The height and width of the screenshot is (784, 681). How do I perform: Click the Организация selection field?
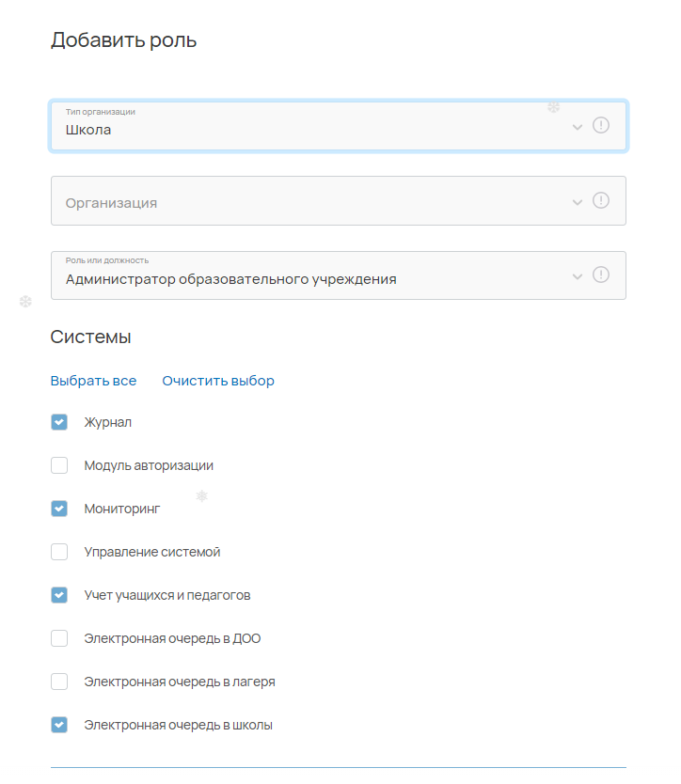tap(339, 200)
